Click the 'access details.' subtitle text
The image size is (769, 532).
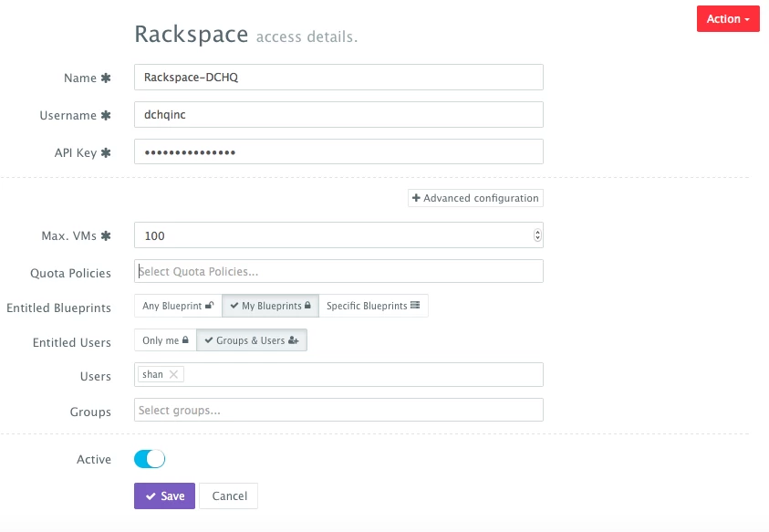(307, 37)
